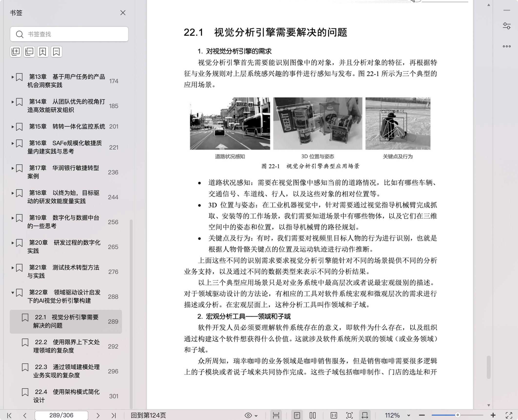The image size is (518, 420).
Task: Click the delete bookmark icon
Action: click(57, 52)
